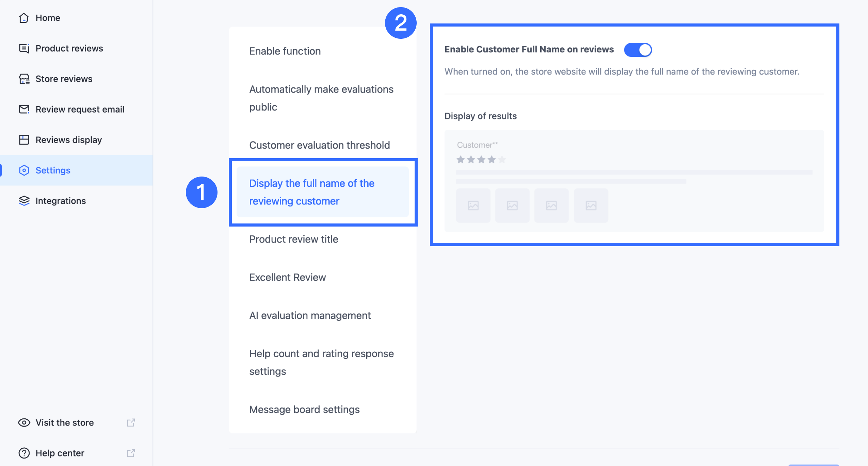Click first image placeholder in review preview
This screenshot has width=868, height=466.
click(473, 205)
